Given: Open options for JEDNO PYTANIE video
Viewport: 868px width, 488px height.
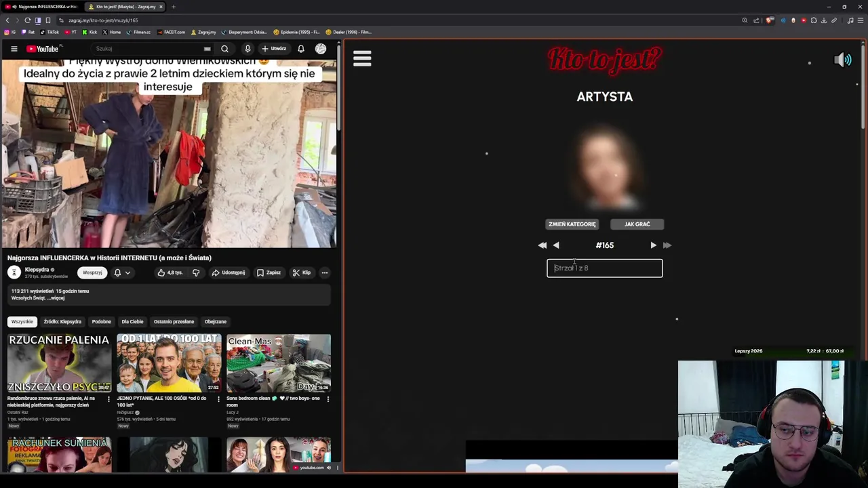Looking at the screenshot, I should (218, 399).
